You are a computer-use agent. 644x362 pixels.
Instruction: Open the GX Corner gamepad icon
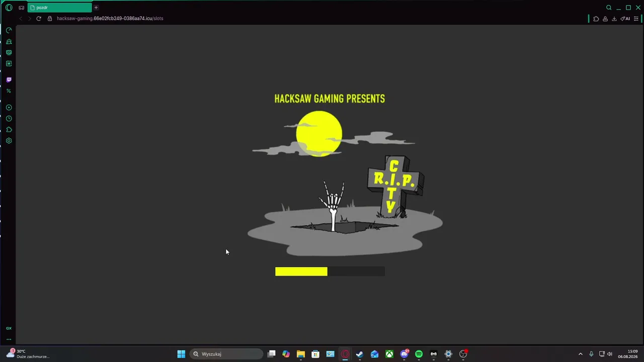21,8
